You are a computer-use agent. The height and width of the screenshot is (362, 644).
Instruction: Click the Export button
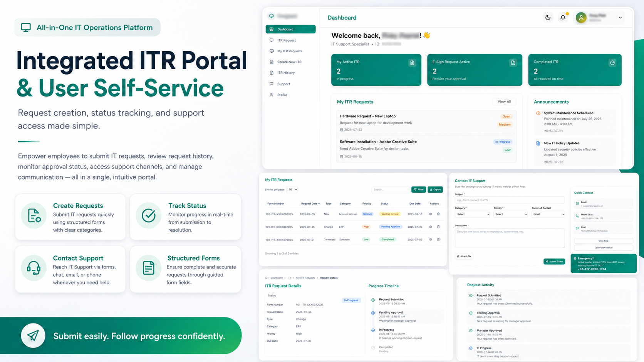[435, 189]
